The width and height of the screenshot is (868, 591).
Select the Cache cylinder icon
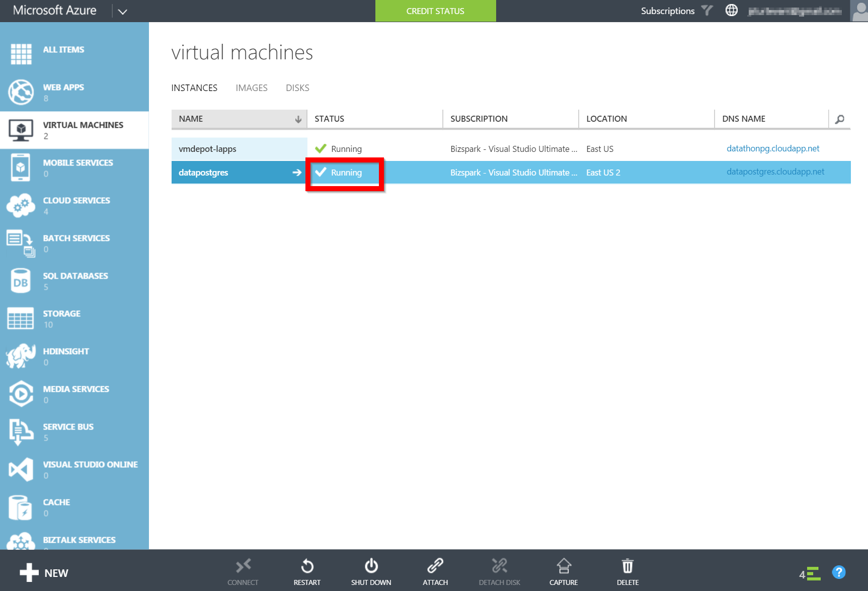tap(21, 507)
